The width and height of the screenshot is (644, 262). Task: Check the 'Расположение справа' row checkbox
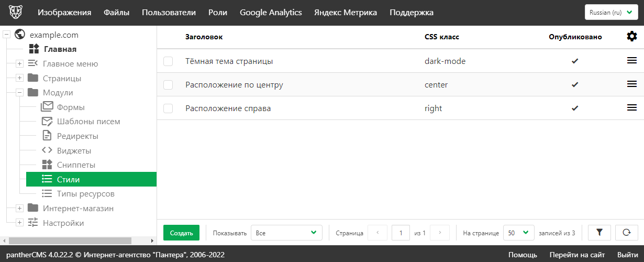point(168,108)
